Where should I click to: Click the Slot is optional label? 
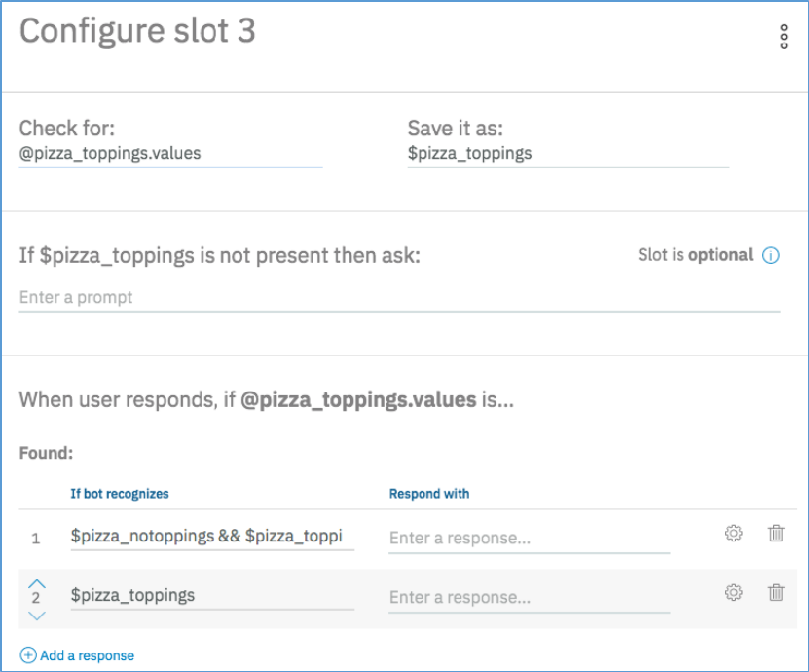pos(695,255)
